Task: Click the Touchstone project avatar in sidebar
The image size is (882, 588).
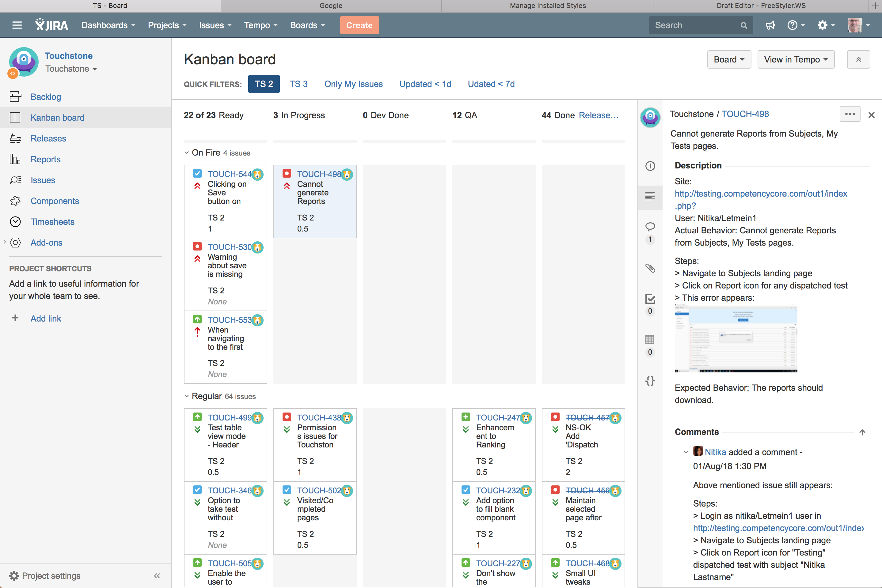Action: [x=24, y=62]
